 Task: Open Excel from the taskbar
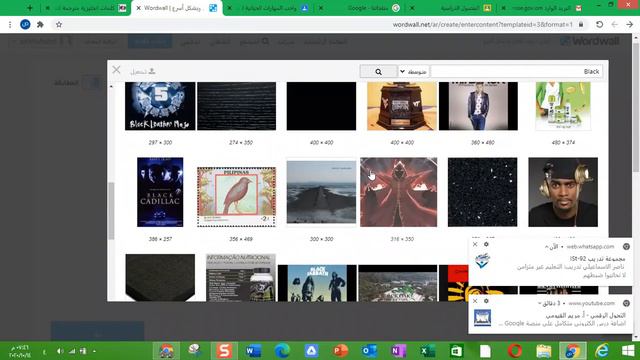[427, 351]
